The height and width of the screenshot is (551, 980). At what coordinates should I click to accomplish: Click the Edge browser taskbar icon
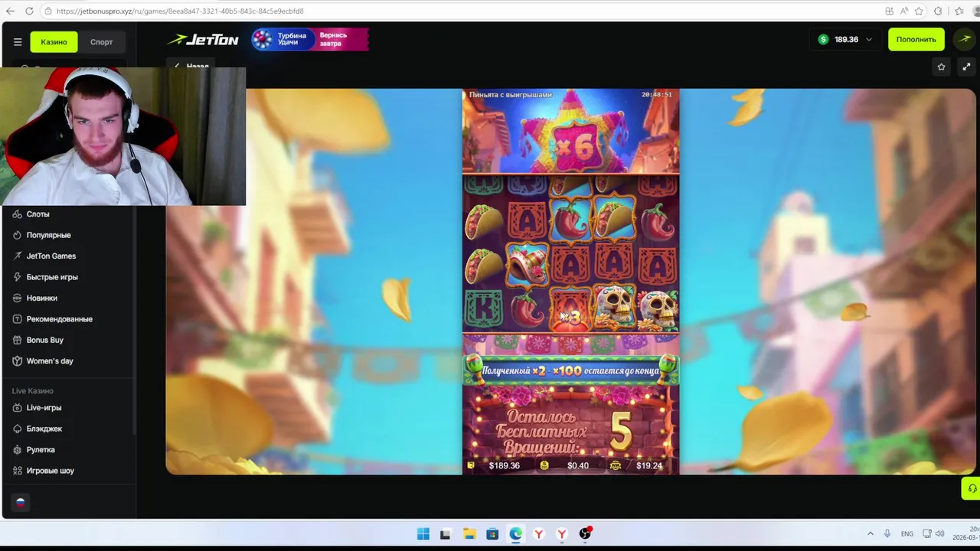coord(516,534)
